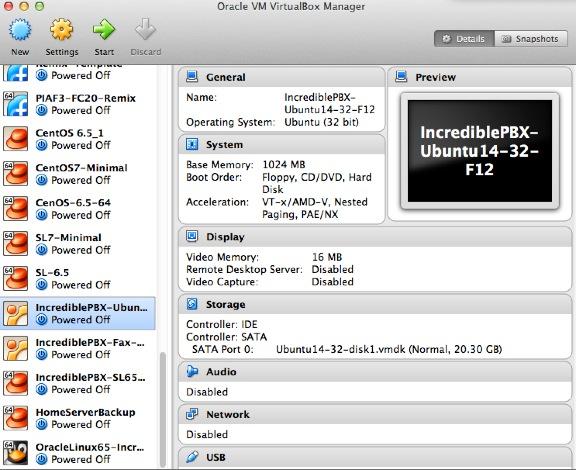Click the Audio section speaker icon
Screen dimensions: 576x470
tap(192, 372)
